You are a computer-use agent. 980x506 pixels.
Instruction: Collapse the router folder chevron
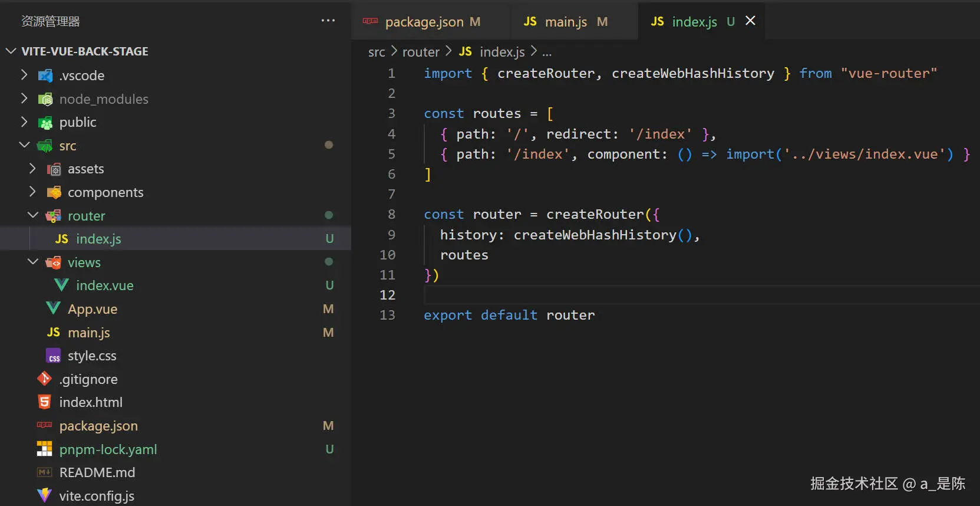[x=33, y=215]
